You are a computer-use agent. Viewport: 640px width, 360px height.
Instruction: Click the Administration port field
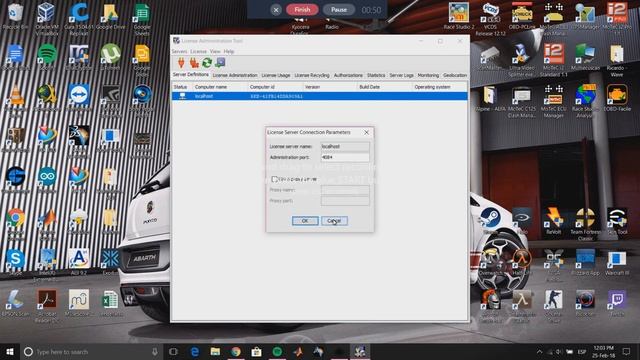click(x=345, y=157)
